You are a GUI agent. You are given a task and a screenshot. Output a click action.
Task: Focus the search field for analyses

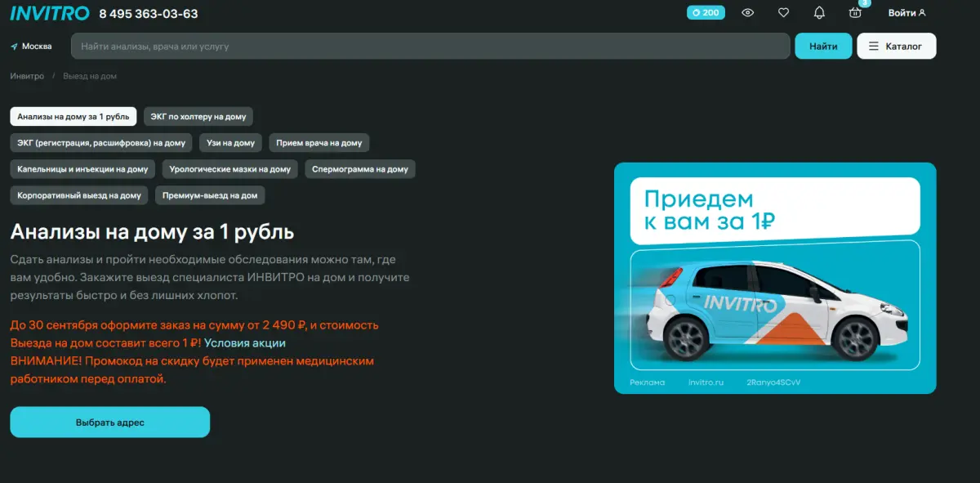pyautogui.click(x=430, y=47)
